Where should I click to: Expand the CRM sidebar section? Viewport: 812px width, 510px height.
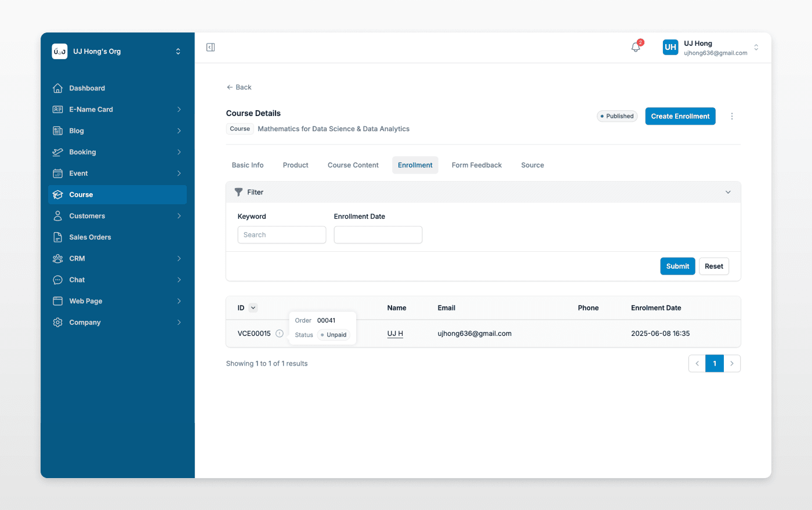[179, 259]
